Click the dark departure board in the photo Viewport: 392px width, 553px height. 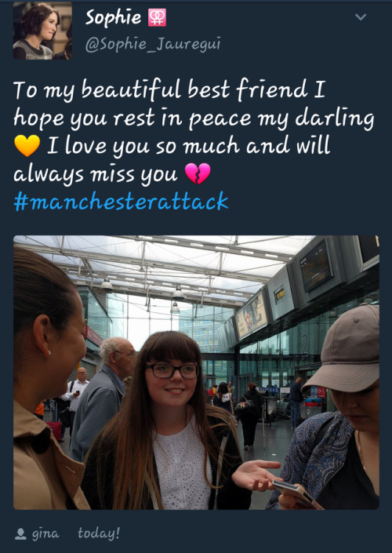click(316, 265)
